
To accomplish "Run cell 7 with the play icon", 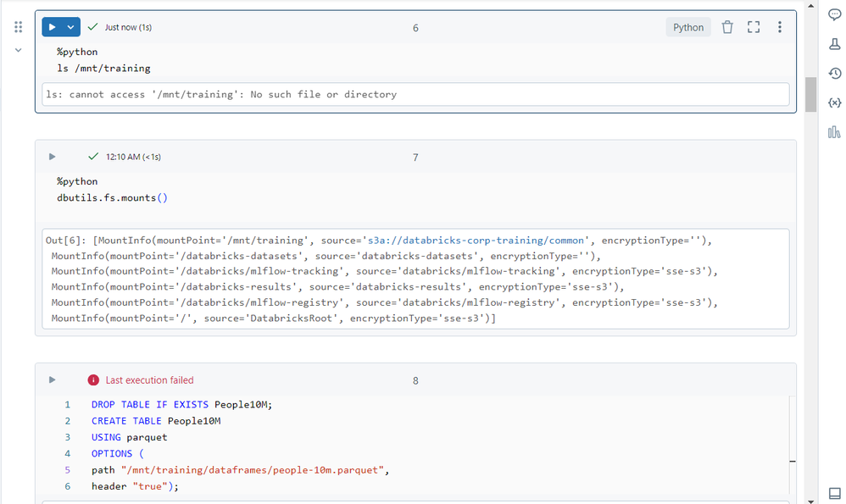I will click(x=53, y=157).
